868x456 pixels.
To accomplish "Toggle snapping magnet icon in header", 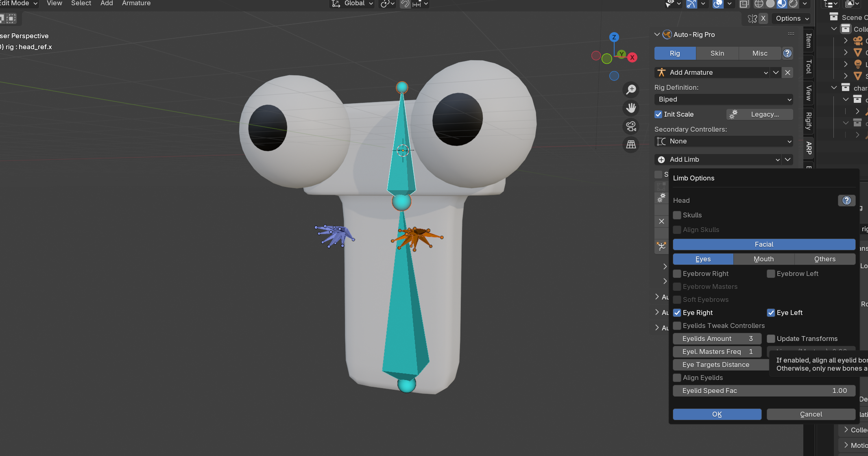I will pyautogui.click(x=405, y=4).
